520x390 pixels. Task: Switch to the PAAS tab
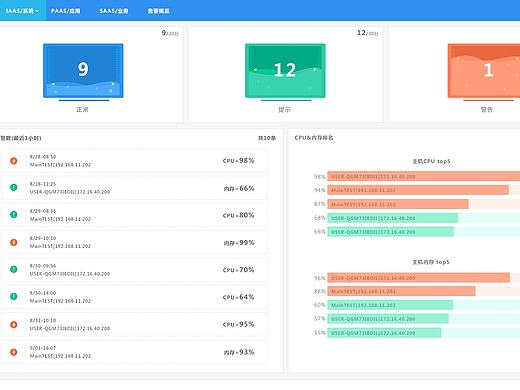coord(65,11)
